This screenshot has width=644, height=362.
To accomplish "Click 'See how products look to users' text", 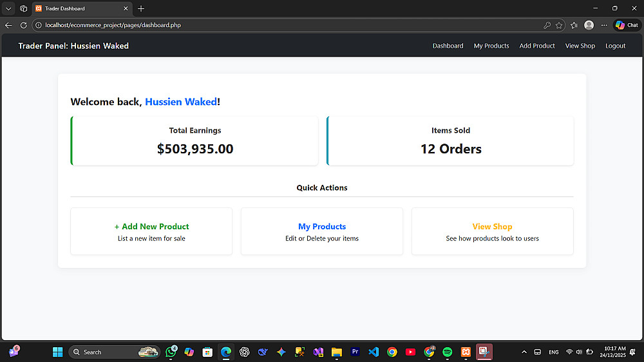I will [493, 238].
